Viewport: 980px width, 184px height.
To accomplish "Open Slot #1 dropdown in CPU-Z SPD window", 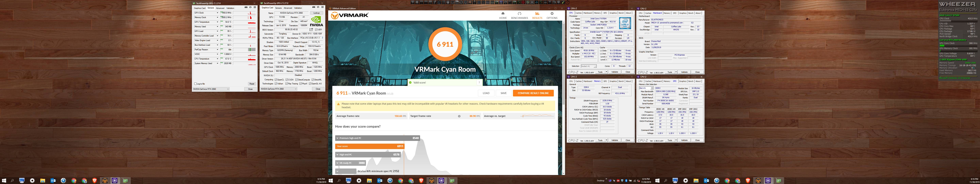I will click(646, 88).
